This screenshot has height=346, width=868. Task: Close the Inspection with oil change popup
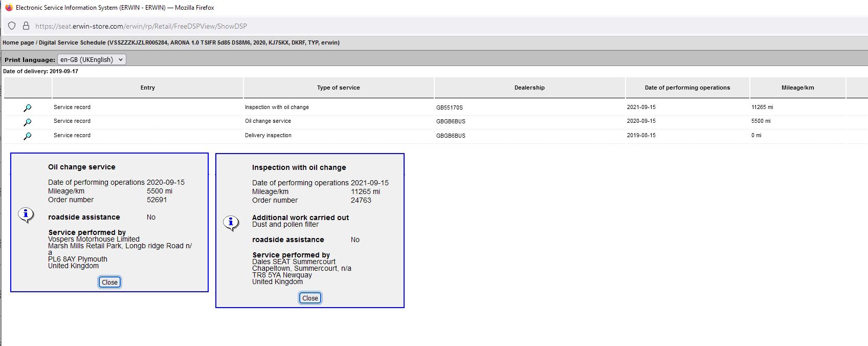coord(310,298)
